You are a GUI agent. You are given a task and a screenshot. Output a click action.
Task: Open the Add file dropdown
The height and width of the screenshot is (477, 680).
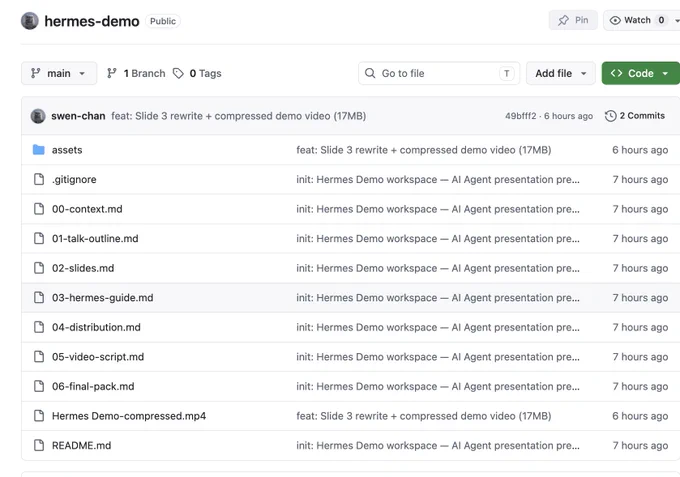(561, 73)
